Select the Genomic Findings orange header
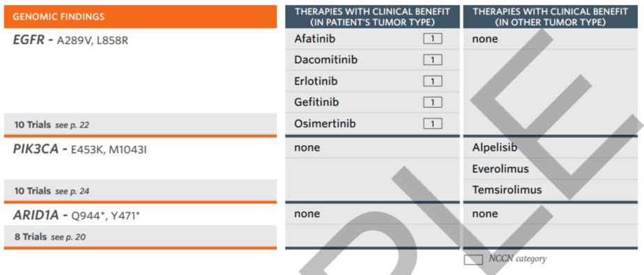 point(141,17)
